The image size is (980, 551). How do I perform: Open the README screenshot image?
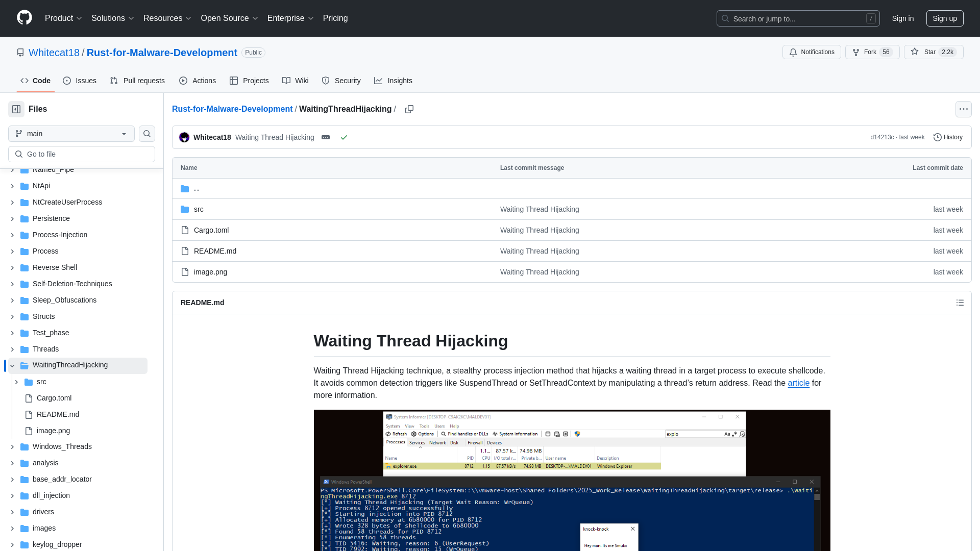[572, 480]
